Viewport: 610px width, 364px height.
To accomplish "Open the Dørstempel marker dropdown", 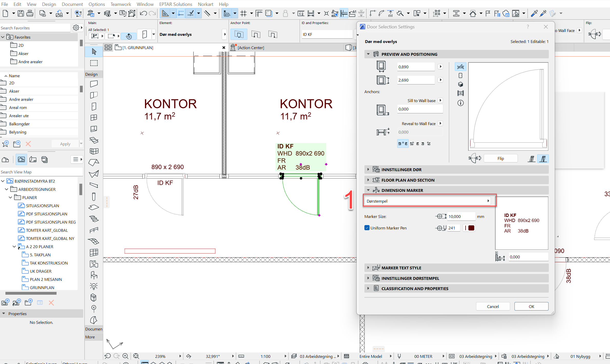I will pyautogui.click(x=428, y=201).
